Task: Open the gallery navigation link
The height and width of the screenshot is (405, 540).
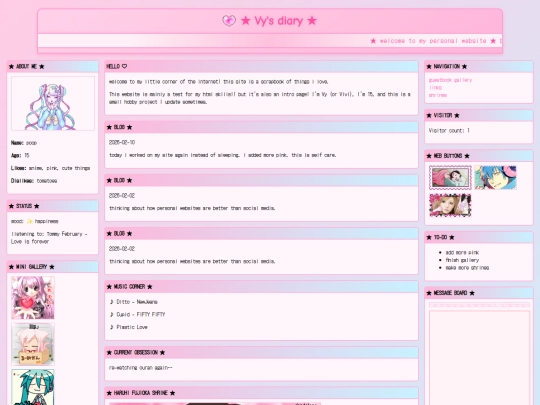Action: pos(463,80)
